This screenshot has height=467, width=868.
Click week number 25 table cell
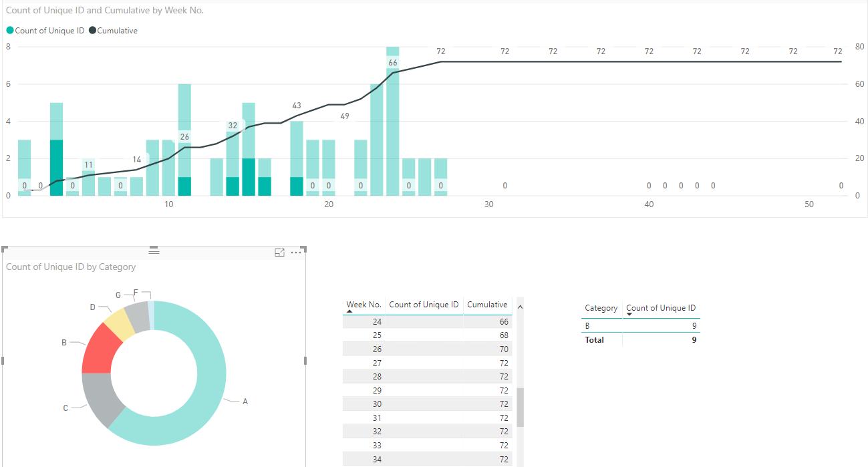(x=377, y=335)
